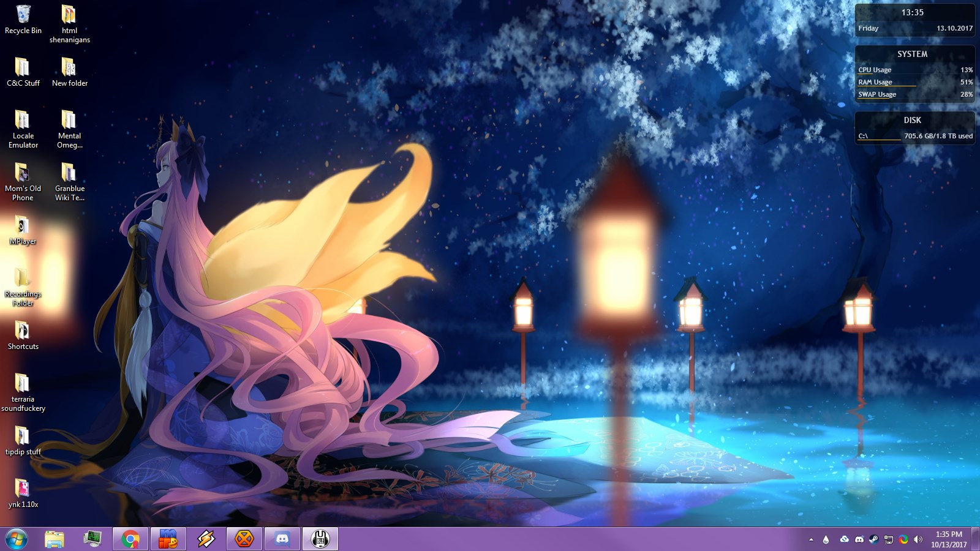Click the network connection tray icon

889,539
